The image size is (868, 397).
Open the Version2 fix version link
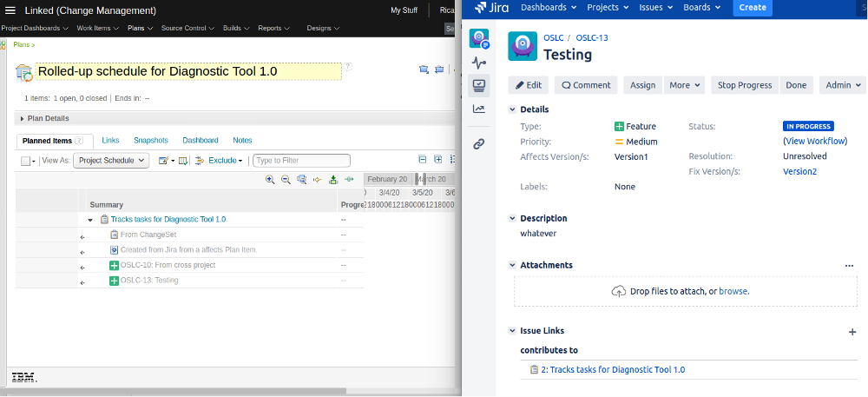tap(799, 172)
